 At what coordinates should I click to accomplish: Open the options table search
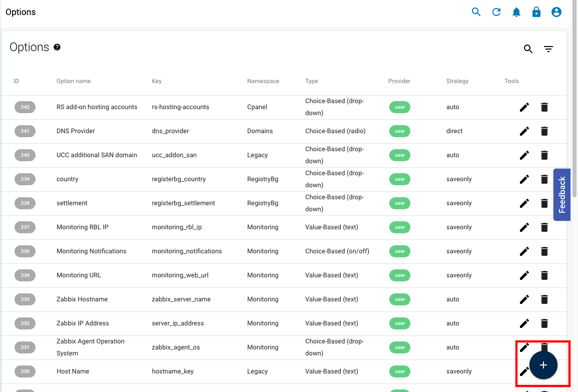(528, 49)
